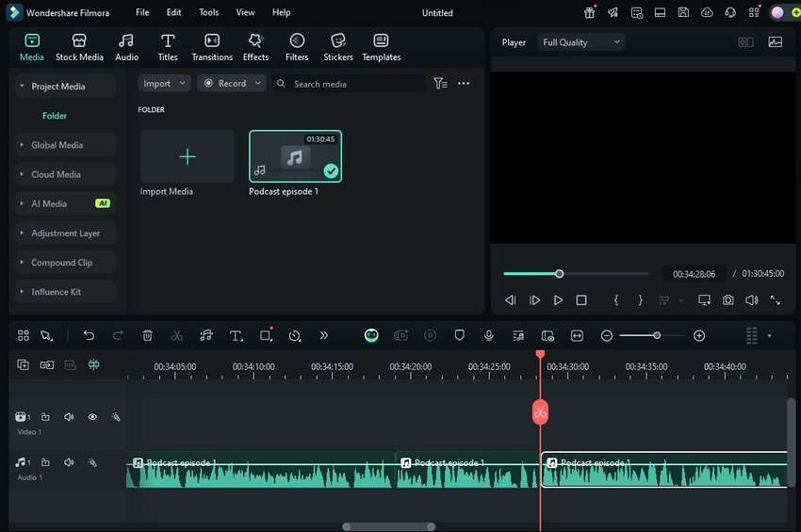Screen dimensions: 801x532
Task: Open the Stickers tab
Action: [337, 47]
